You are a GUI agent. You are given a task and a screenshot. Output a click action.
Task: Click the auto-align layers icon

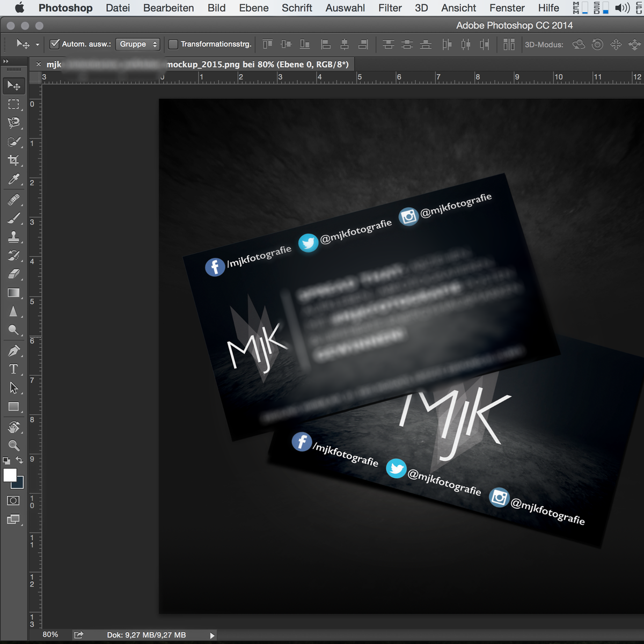point(509,45)
